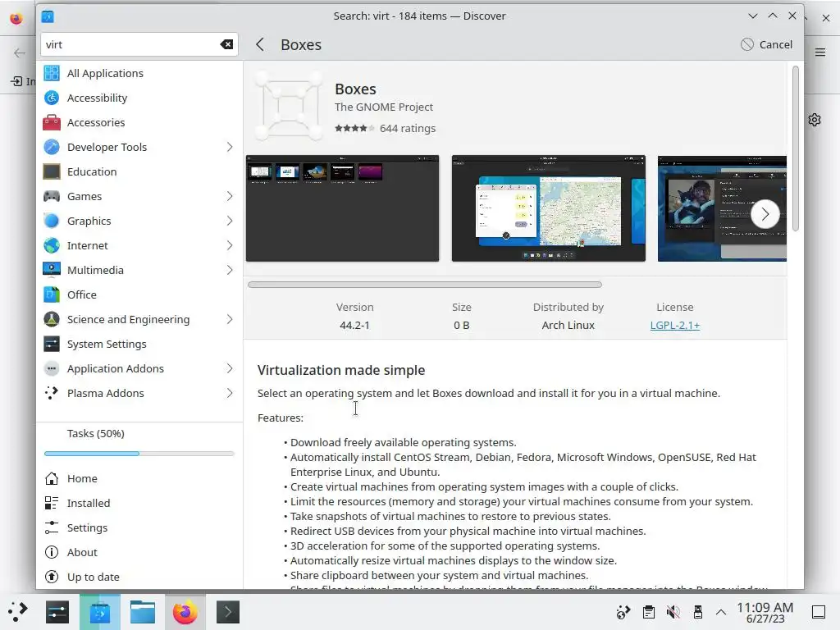
Task: Click the 11:09 AM clock
Action: coord(765,608)
